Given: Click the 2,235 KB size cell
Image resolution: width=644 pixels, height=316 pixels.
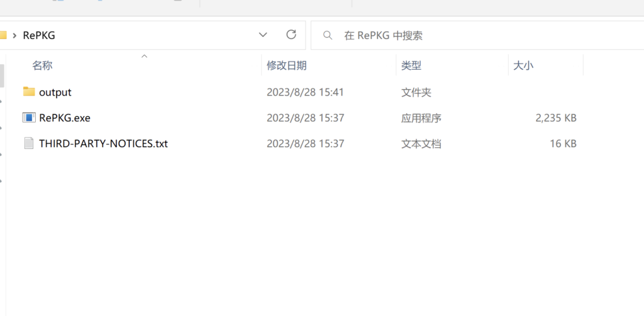Looking at the screenshot, I should click(556, 118).
